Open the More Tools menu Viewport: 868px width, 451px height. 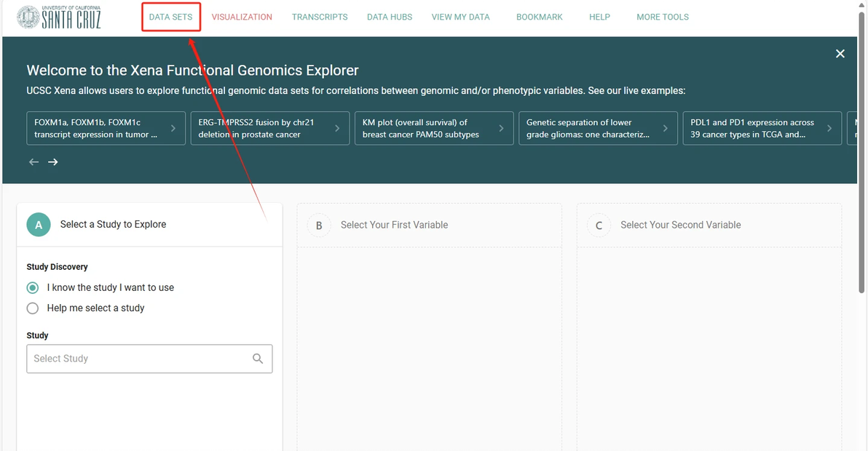662,17
